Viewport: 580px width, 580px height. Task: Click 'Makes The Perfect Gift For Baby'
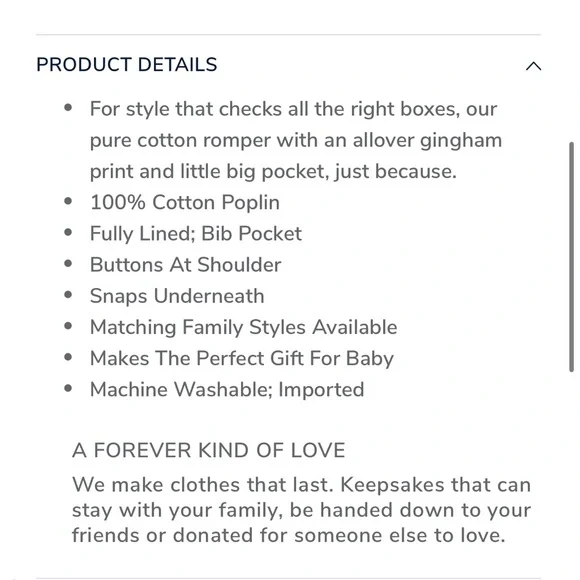tap(242, 358)
